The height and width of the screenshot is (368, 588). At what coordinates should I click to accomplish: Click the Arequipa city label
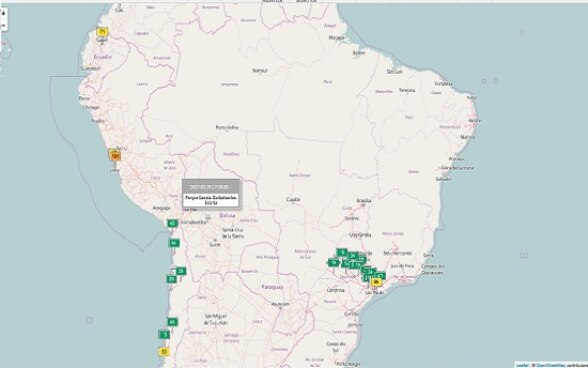[x=162, y=208]
